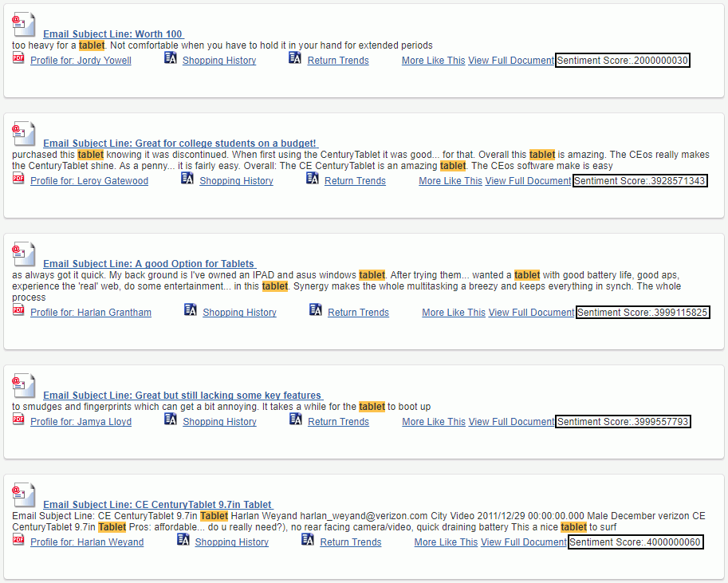
Task: Open email CE CenturyTablet 9.7in Tablet
Action: tap(158, 504)
